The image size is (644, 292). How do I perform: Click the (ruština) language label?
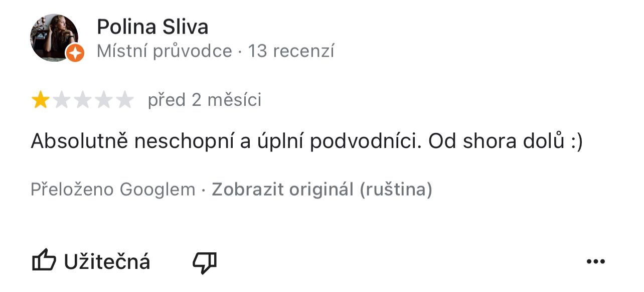pos(396,190)
